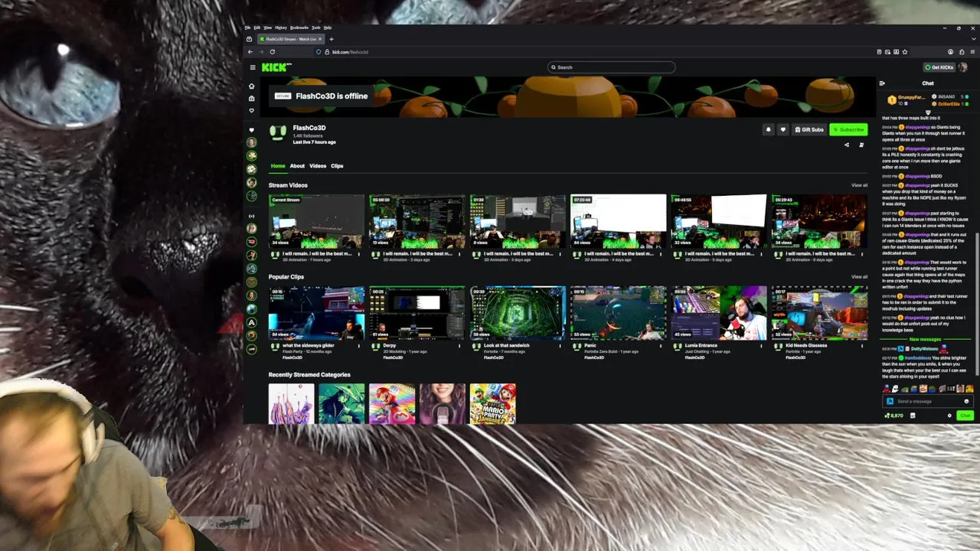Follow the channel with the heart button

pyautogui.click(x=782, y=130)
